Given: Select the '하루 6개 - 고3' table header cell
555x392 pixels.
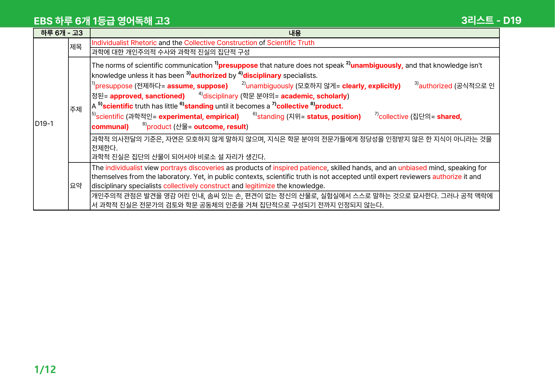Looking at the screenshot, I should click(x=62, y=33).
